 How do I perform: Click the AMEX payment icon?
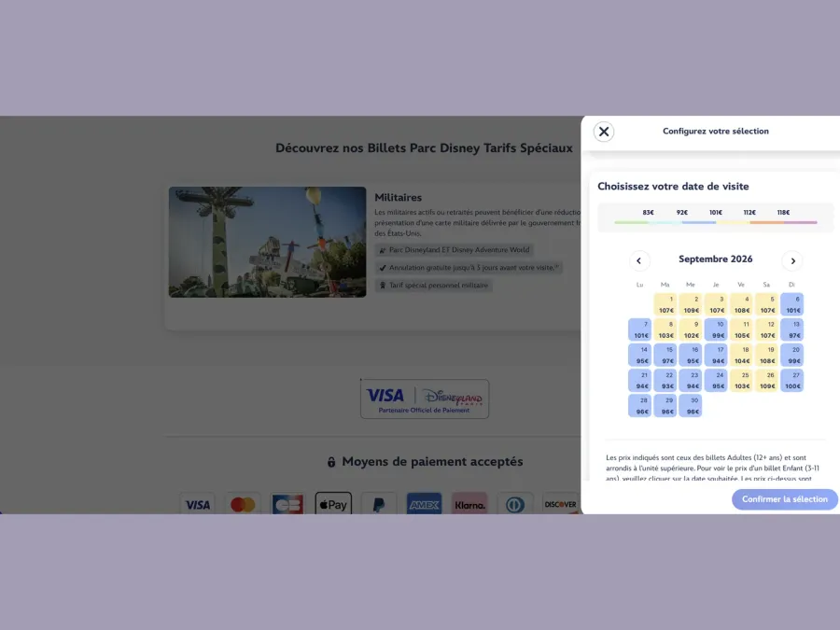coord(425,504)
